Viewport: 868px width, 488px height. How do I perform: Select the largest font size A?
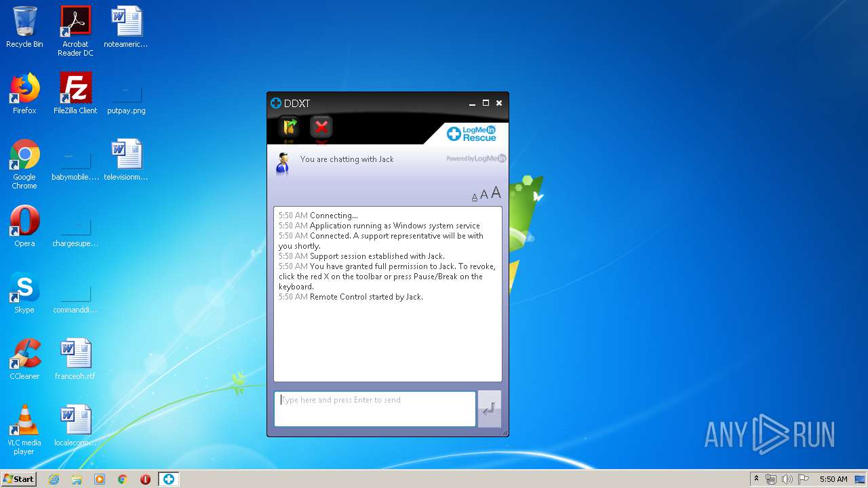point(496,192)
